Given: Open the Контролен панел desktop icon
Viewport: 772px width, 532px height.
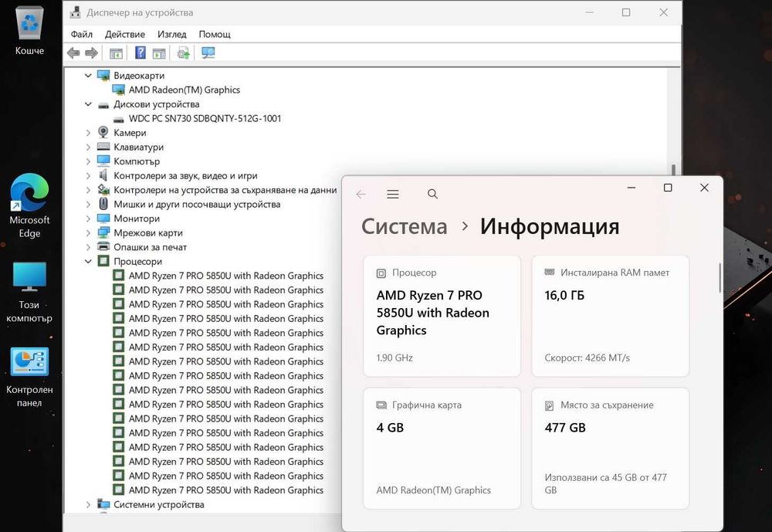Looking at the screenshot, I should pyautogui.click(x=29, y=378).
